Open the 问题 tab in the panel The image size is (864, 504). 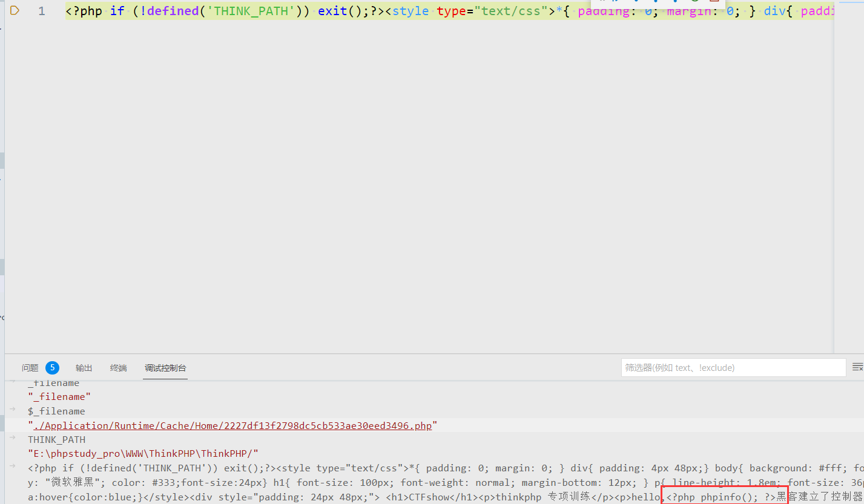(30, 368)
